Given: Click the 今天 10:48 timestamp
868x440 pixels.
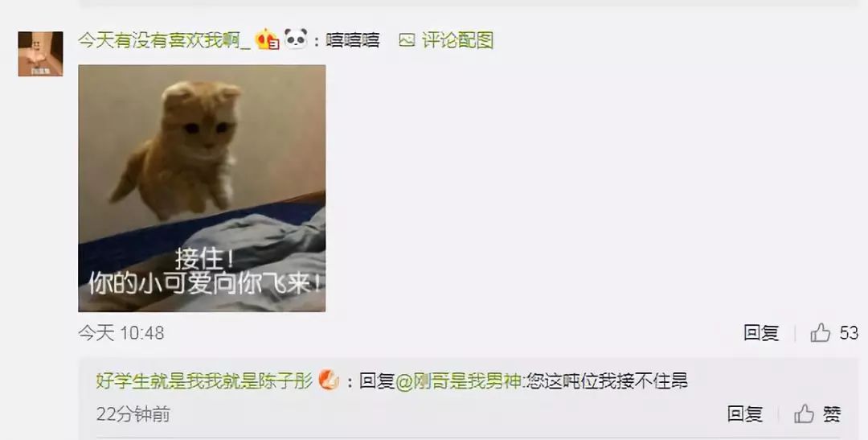Looking at the screenshot, I should [x=121, y=333].
